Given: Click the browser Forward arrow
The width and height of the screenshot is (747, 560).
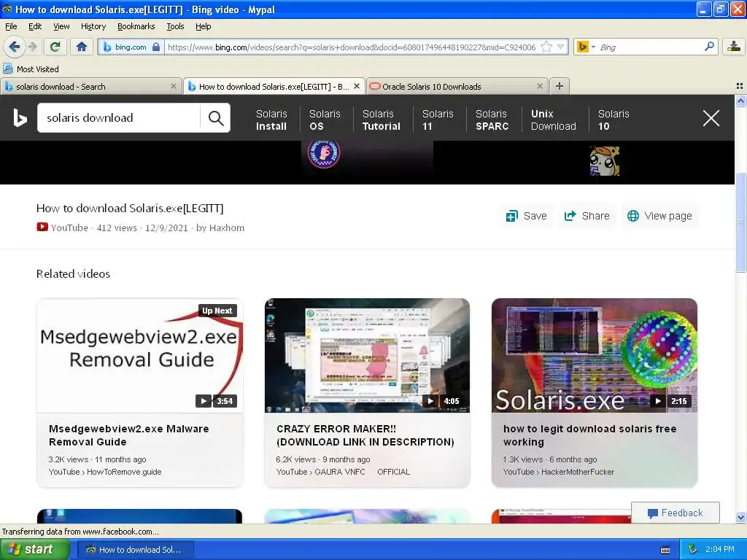Looking at the screenshot, I should [x=32, y=47].
